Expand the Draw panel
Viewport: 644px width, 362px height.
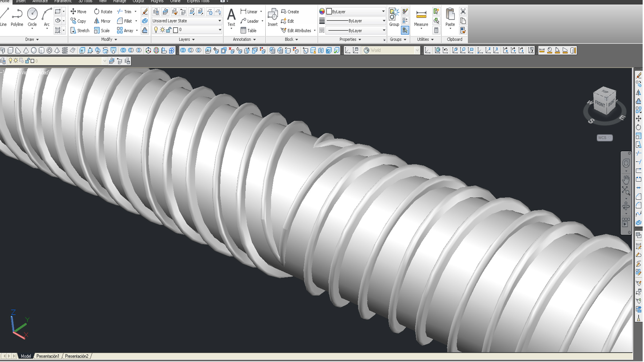pos(32,39)
